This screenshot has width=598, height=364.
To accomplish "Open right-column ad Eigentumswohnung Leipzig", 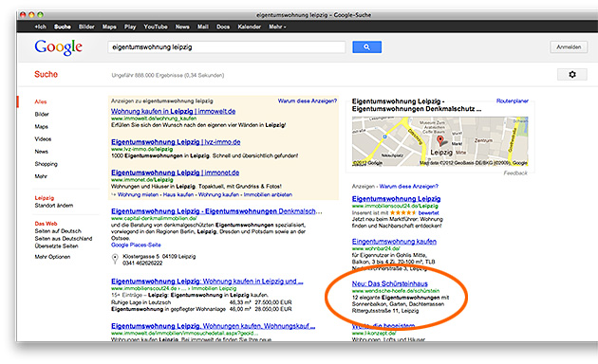I will click(x=396, y=199).
